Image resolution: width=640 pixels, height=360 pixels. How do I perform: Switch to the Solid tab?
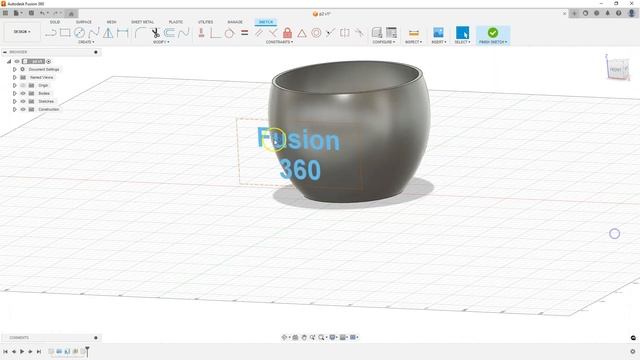[55, 22]
